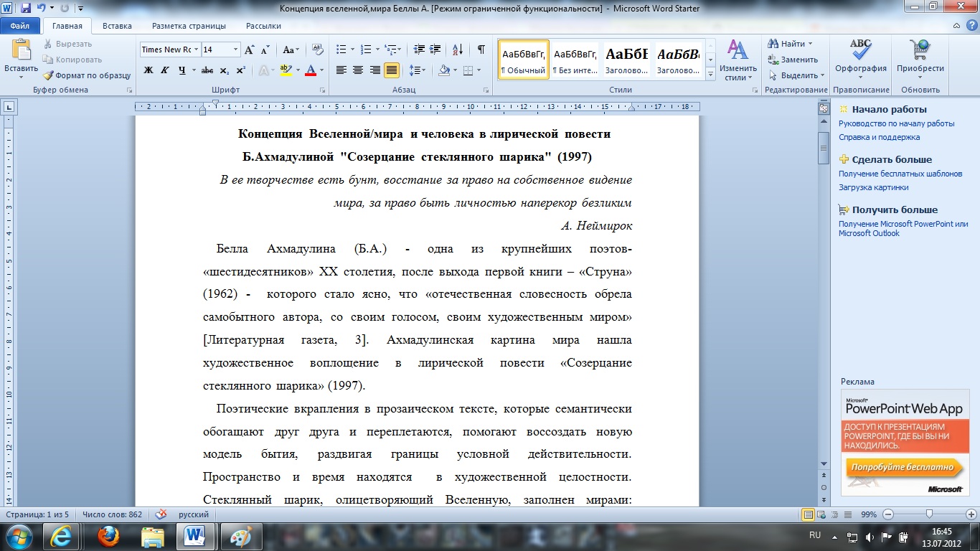Click the Shrink Font icon
980x551 pixels.
265,50
